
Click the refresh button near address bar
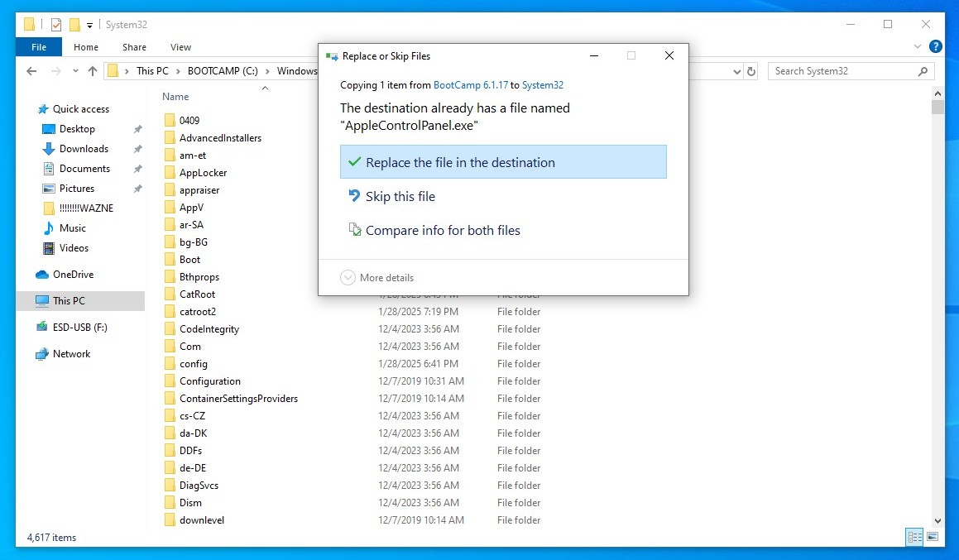click(x=751, y=71)
